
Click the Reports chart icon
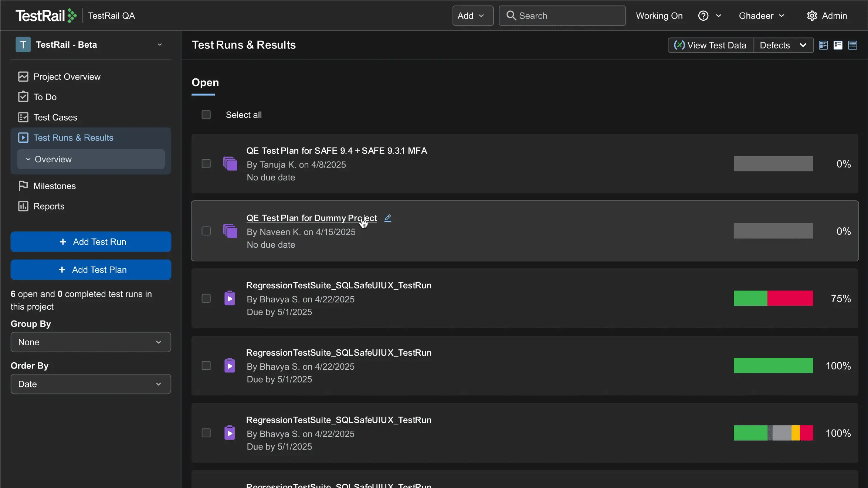tap(23, 206)
